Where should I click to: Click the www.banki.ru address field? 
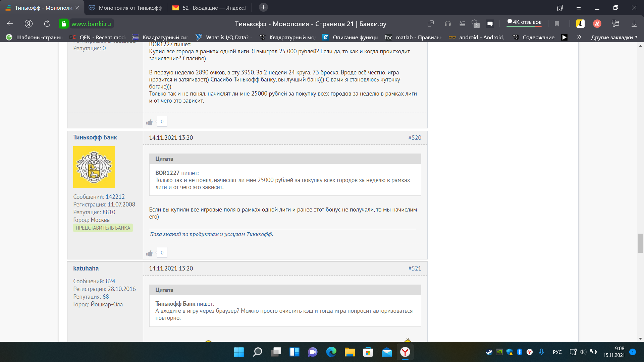91,24
